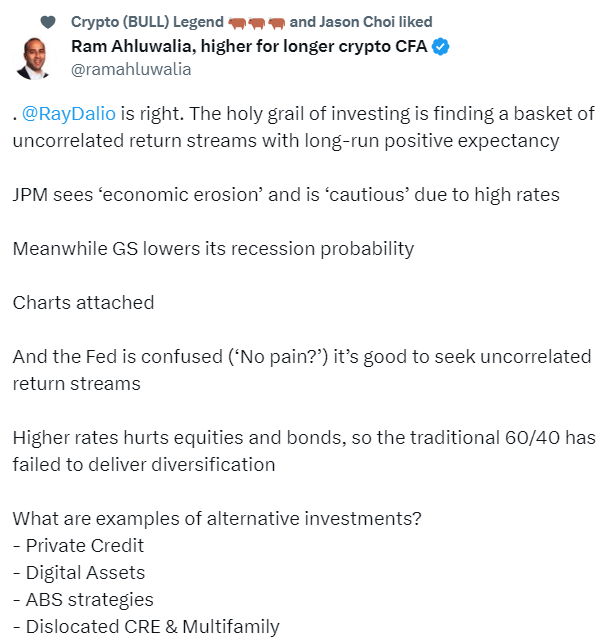The width and height of the screenshot is (610, 640).
Task: Click the middle bull emoji
Action: [x=257, y=23]
